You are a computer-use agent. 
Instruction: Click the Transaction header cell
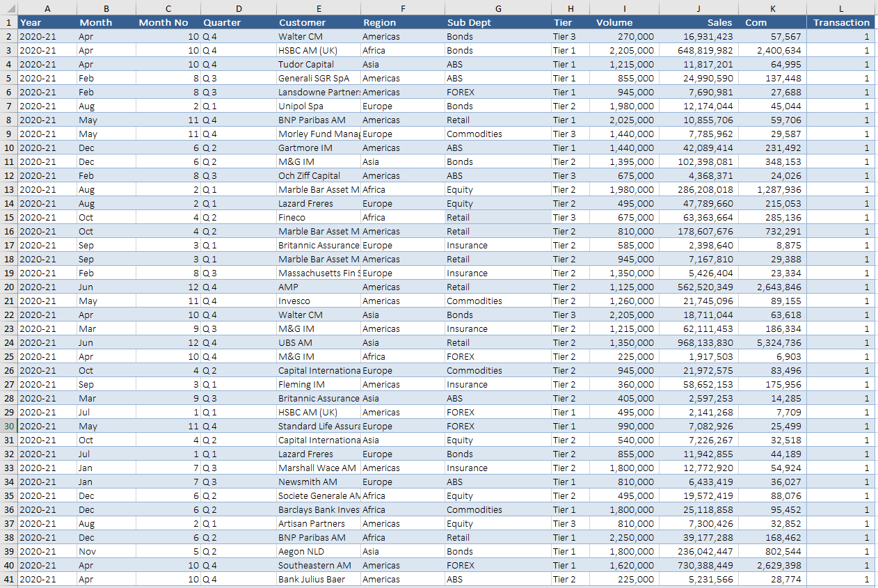[x=841, y=22]
